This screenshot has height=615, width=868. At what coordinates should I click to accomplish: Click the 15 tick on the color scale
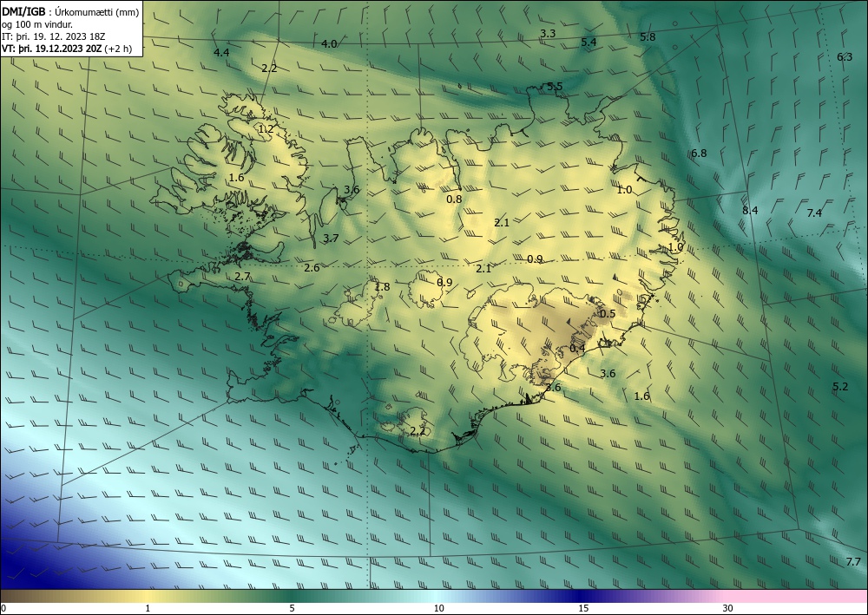[x=583, y=608]
